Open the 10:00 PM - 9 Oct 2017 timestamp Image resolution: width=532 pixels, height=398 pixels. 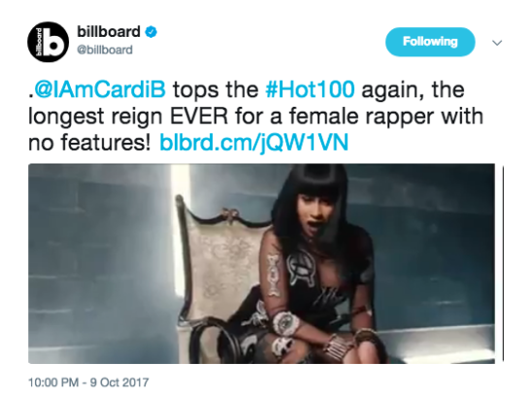88,382
